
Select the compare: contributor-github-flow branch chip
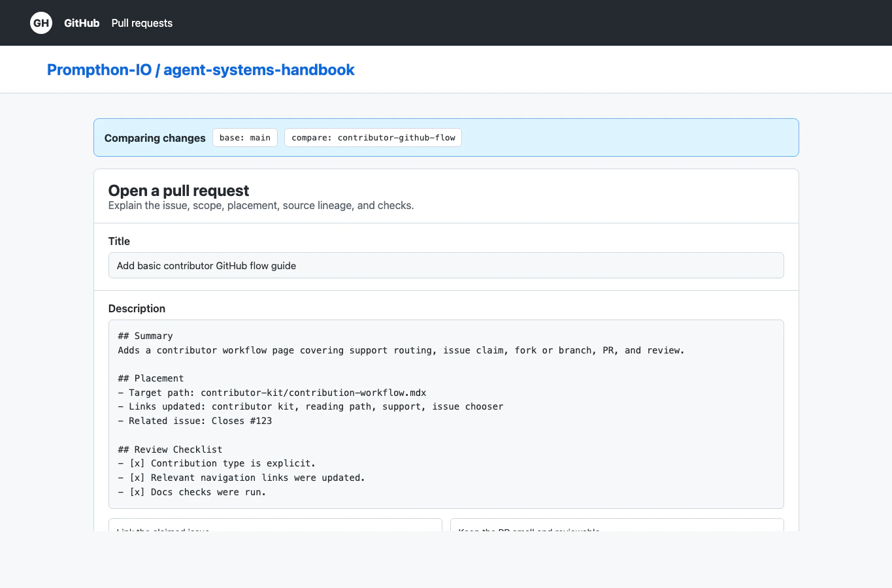373,138
